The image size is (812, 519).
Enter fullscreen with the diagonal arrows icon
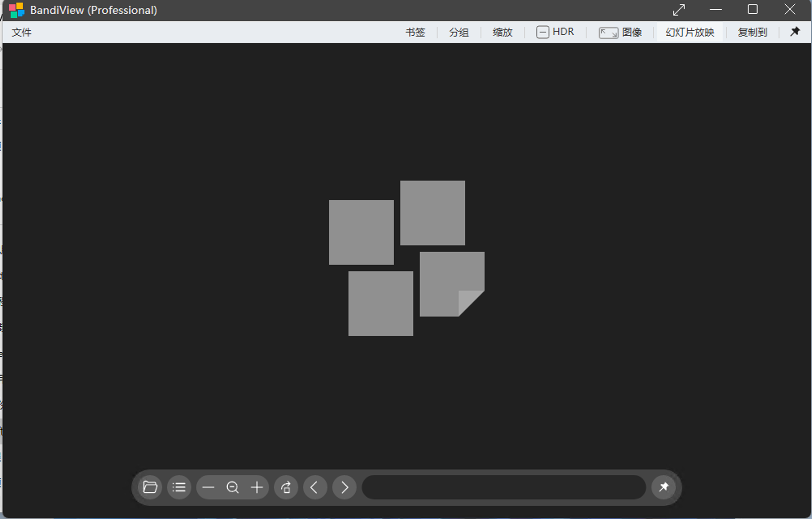pos(679,10)
